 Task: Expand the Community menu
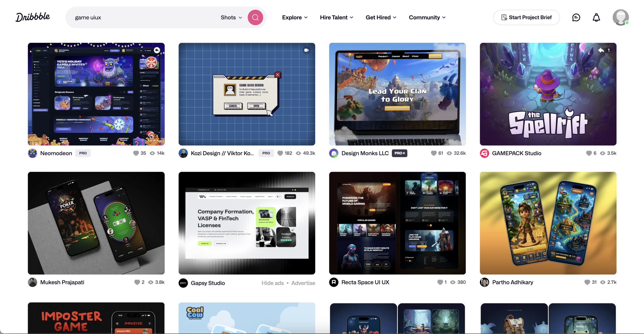[x=427, y=17]
